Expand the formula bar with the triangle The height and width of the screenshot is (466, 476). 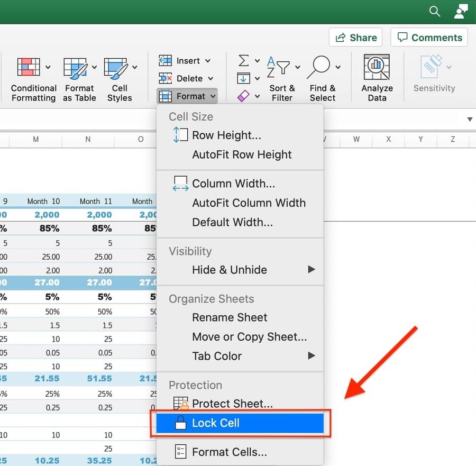click(x=470, y=120)
